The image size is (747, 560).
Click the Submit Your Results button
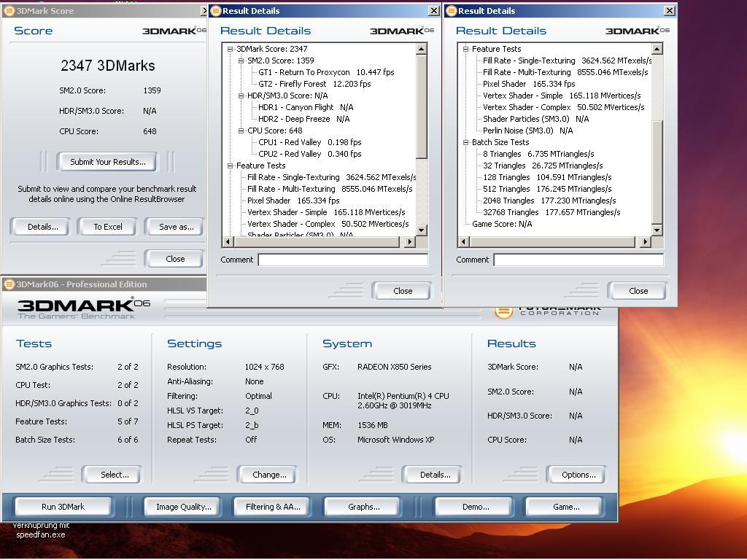[108, 162]
